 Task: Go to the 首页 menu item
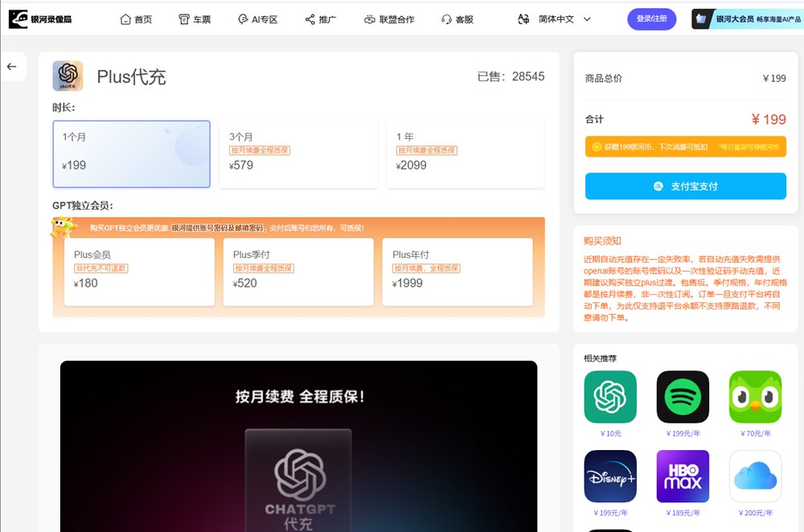click(x=136, y=18)
